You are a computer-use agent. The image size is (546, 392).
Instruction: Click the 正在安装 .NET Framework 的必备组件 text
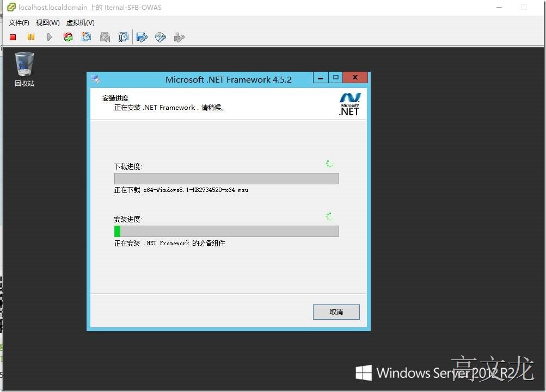[x=170, y=243]
